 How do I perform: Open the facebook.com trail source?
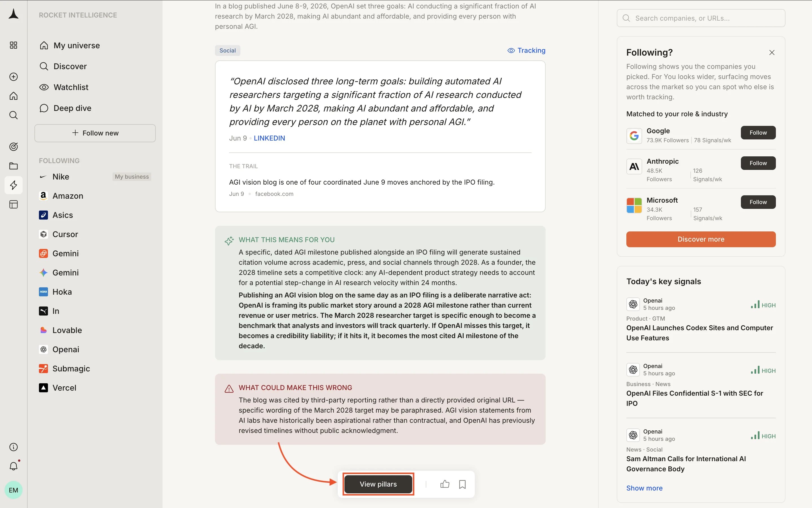(274, 194)
